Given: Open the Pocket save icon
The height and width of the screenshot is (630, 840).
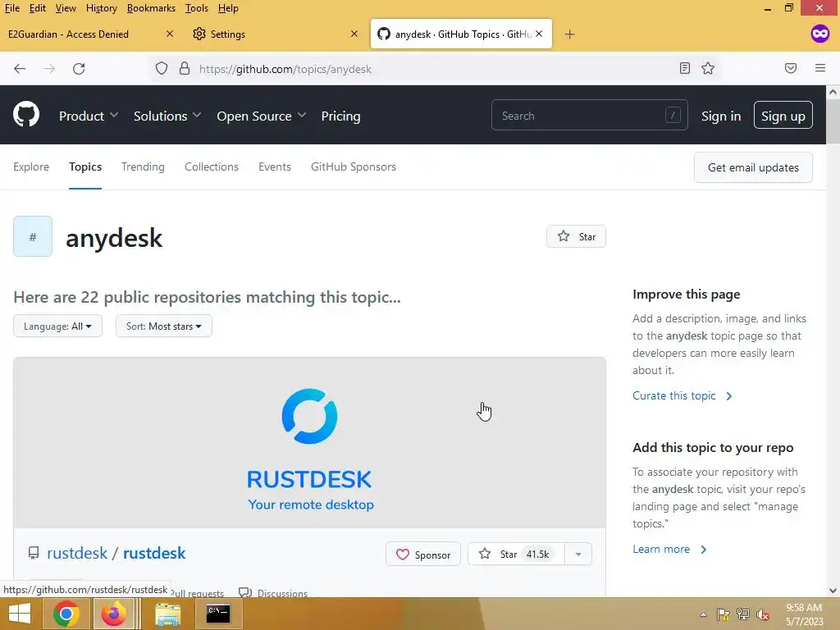Looking at the screenshot, I should click(791, 68).
